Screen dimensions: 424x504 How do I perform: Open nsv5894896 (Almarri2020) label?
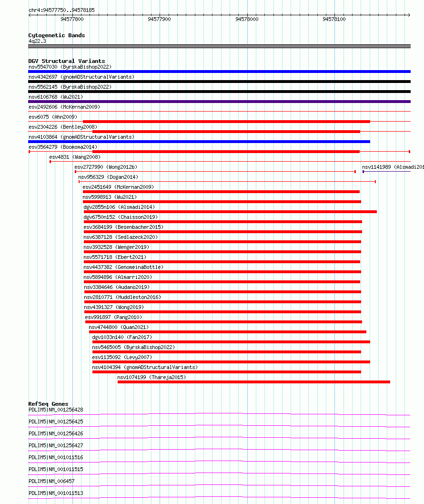[x=118, y=277]
